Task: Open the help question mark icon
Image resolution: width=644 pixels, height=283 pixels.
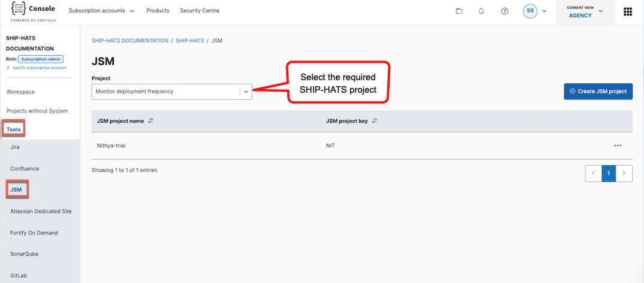Action: pyautogui.click(x=505, y=11)
